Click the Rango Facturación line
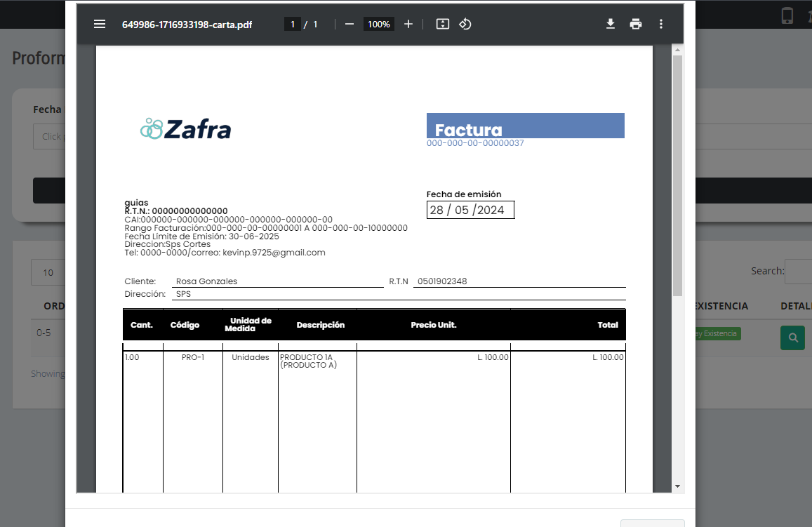The width and height of the screenshot is (812, 527). click(x=266, y=228)
